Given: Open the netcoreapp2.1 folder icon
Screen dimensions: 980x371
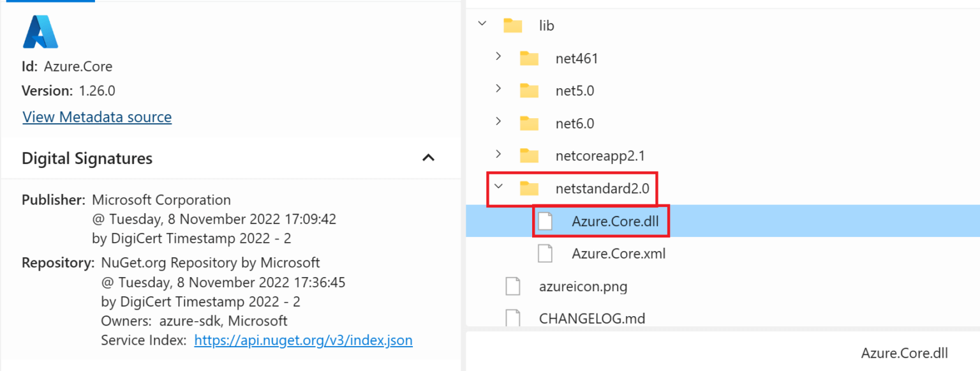Looking at the screenshot, I should [x=529, y=155].
